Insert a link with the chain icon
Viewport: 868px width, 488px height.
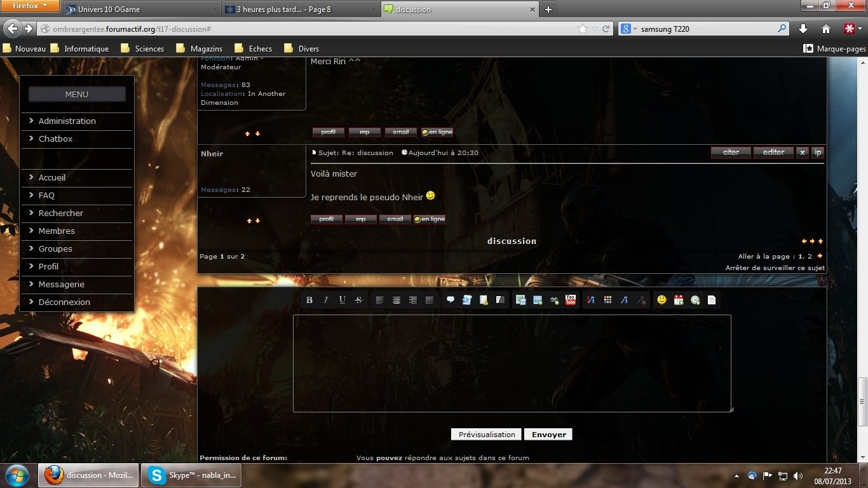554,300
